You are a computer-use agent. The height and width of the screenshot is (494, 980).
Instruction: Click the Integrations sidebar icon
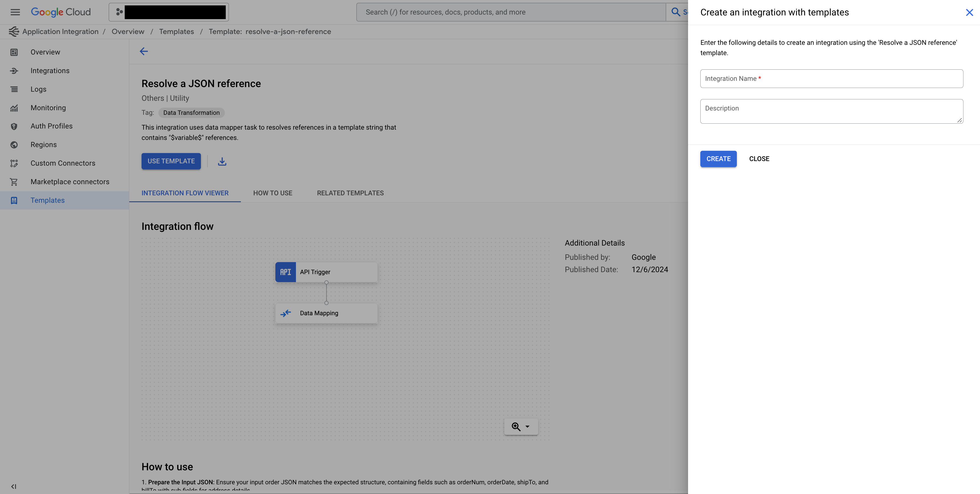click(x=14, y=71)
